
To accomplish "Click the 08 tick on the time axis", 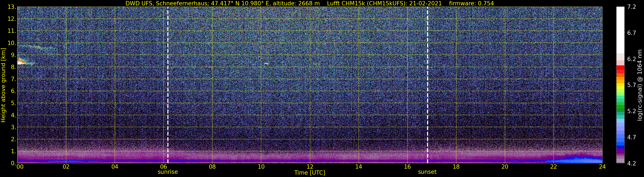I will tap(212, 167).
